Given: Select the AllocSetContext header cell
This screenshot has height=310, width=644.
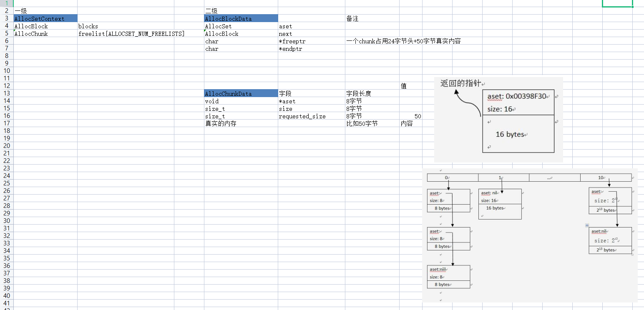Looking at the screenshot, I should pos(45,19).
